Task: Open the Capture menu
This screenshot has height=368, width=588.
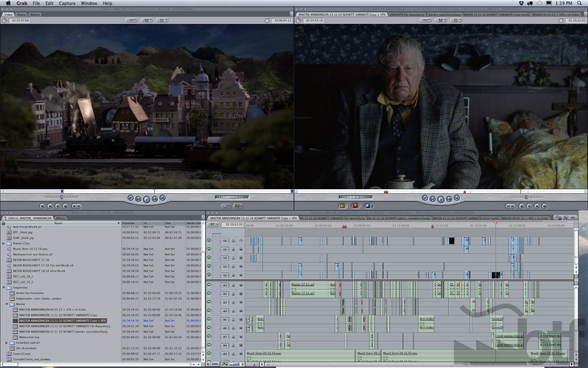Action: coord(67,3)
